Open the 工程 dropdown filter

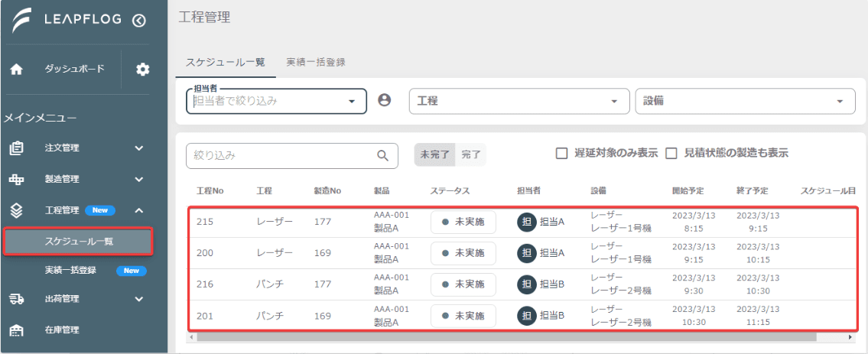[519, 101]
